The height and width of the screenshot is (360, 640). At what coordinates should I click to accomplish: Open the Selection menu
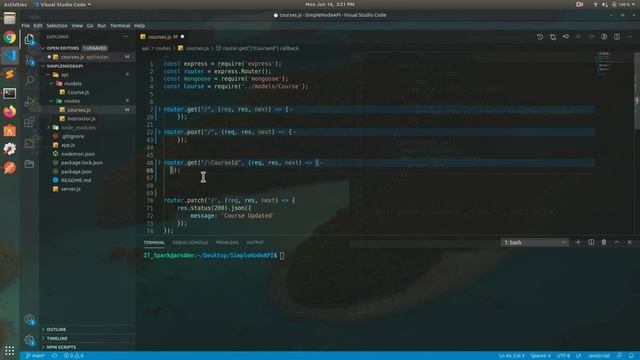point(57,26)
